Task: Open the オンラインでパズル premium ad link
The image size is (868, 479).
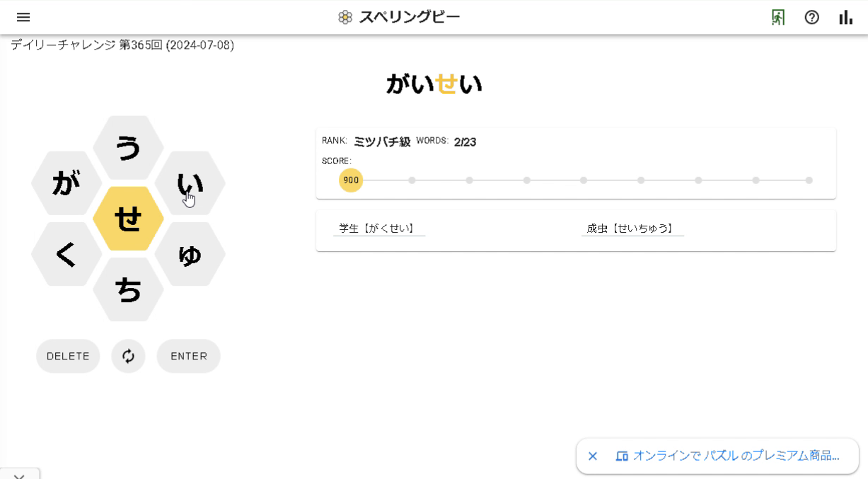Action: (x=738, y=456)
